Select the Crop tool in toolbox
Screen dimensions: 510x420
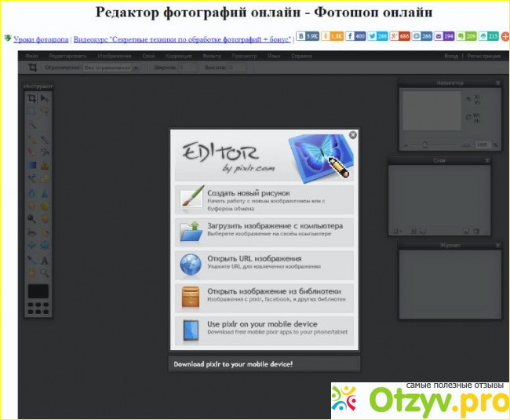pyautogui.click(x=31, y=99)
